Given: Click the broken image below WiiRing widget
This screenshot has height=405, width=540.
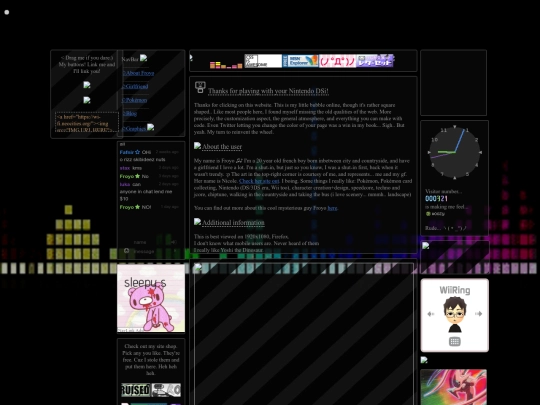Looking at the screenshot, I should [x=424, y=360].
